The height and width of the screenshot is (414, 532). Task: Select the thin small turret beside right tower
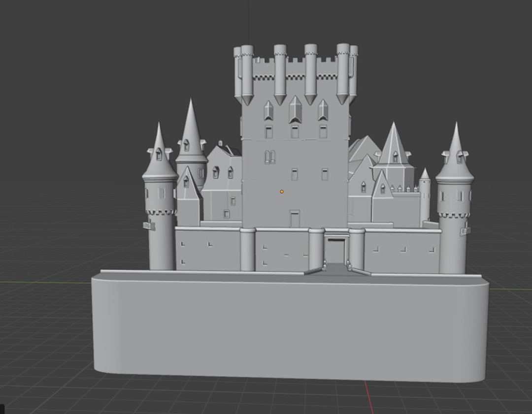425,196
